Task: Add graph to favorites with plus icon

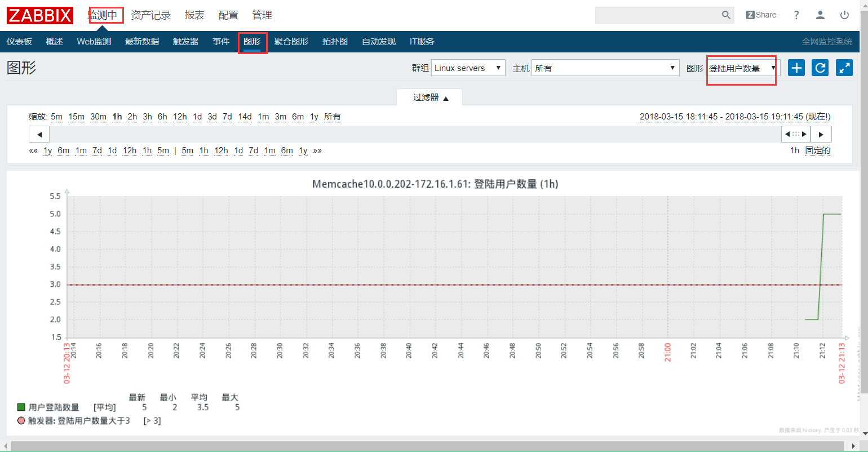Action: pyautogui.click(x=796, y=68)
